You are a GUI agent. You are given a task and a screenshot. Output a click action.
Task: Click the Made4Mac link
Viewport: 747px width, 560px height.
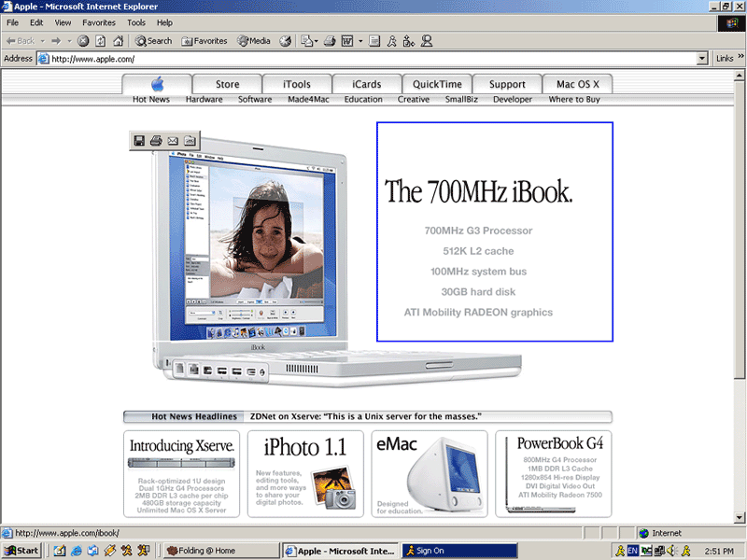tap(308, 100)
